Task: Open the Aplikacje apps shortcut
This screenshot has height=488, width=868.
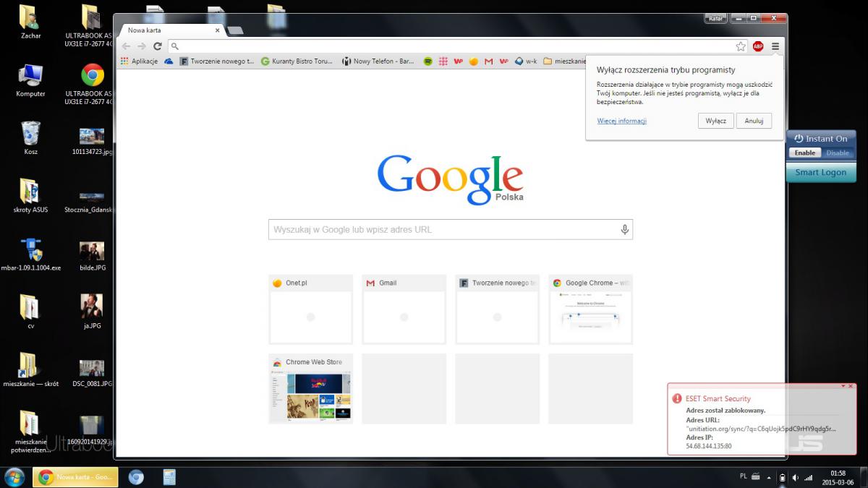Action: pyautogui.click(x=139, y=61)
